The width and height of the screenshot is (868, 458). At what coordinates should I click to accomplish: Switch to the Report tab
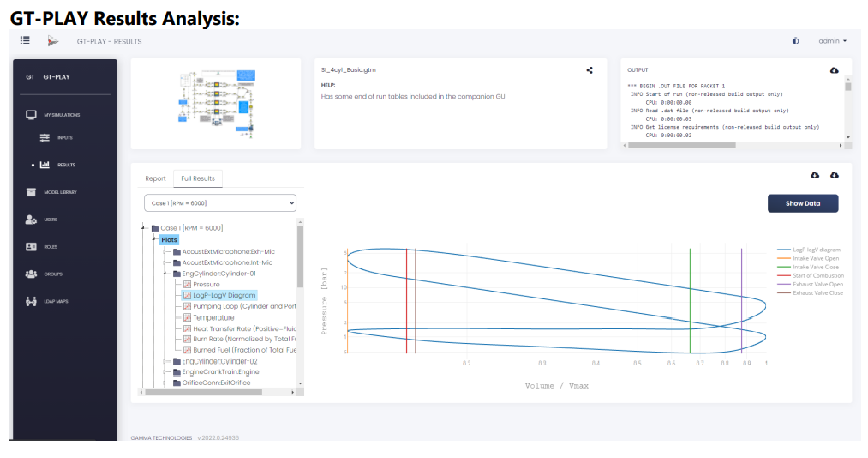pyautogui.click(x=155, y=178)
